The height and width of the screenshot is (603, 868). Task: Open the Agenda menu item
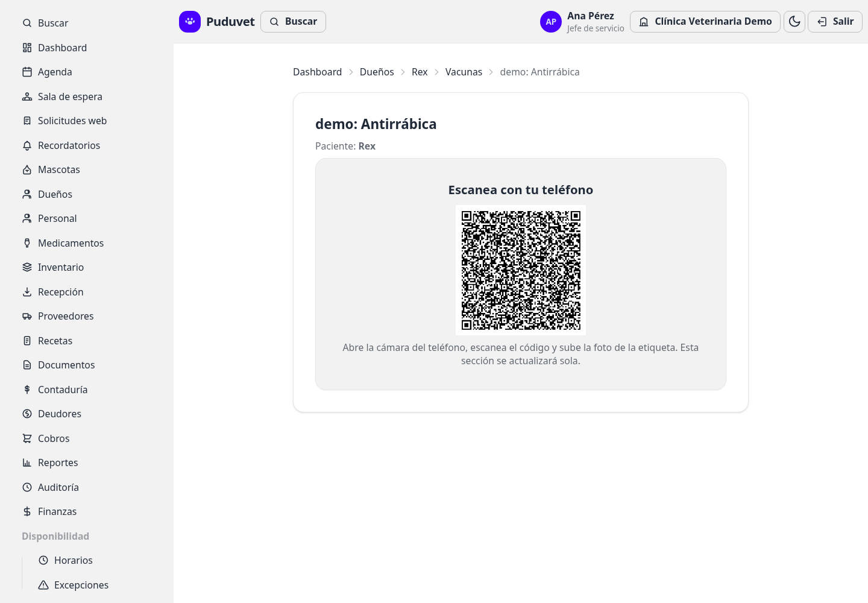87,72
